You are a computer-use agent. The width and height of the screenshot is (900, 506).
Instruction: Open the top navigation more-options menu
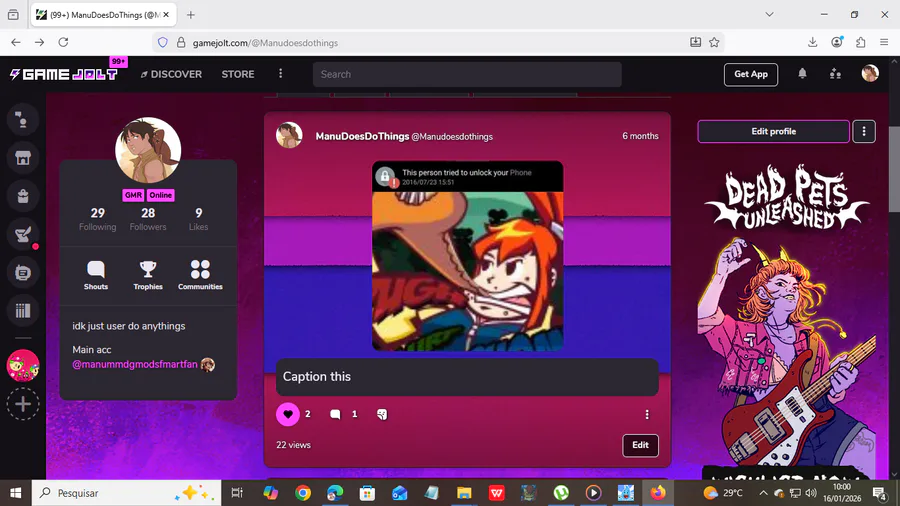click(281, 73)
